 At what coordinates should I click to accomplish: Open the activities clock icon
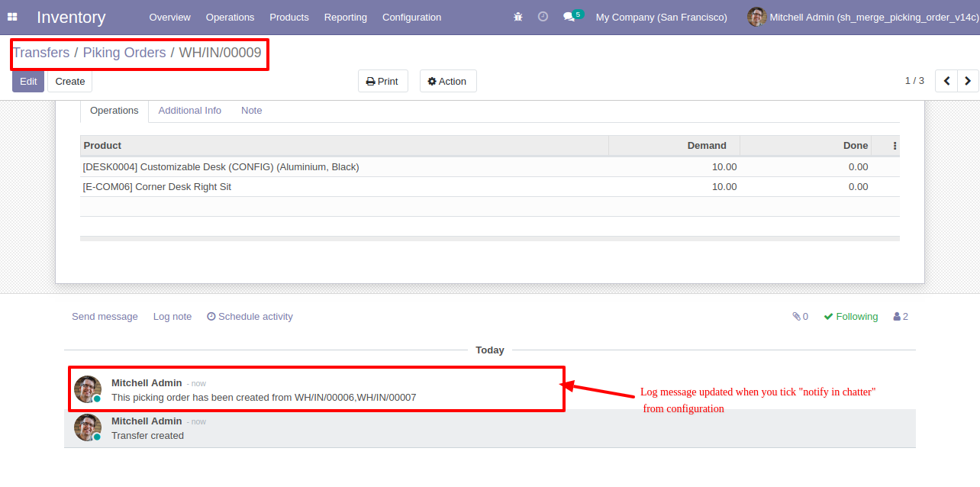(543, 17)
